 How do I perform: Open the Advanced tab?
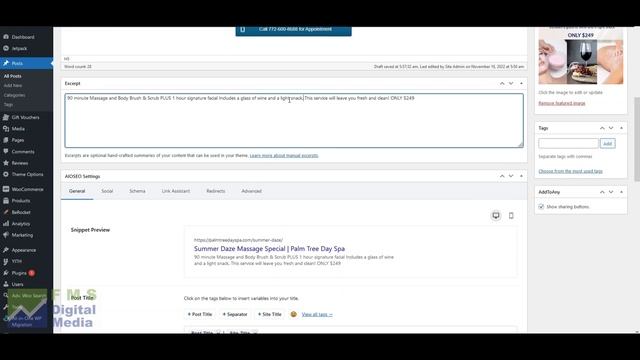tap(251, 191)
